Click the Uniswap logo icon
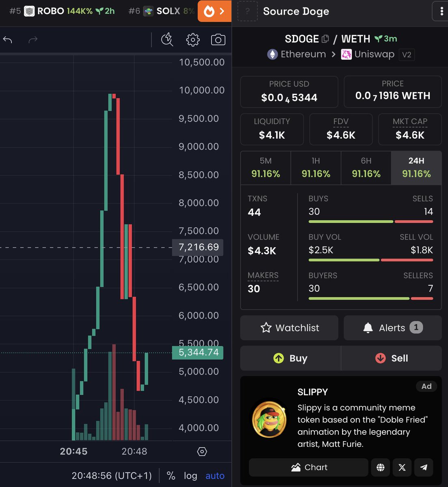The image size is (448, 487). [346, 54]
